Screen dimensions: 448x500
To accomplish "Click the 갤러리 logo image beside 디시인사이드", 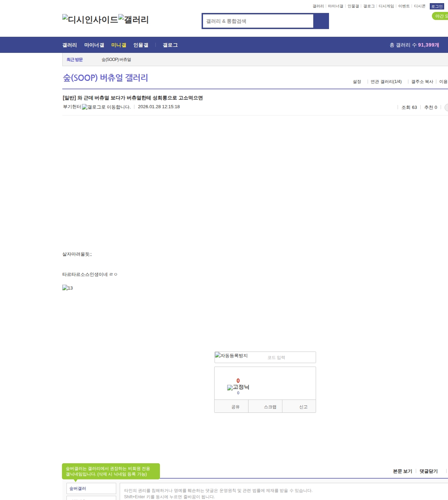I will (134, 19).
